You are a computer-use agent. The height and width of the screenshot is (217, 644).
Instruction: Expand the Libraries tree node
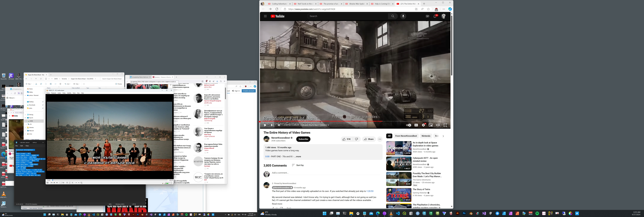pos(25,127)
